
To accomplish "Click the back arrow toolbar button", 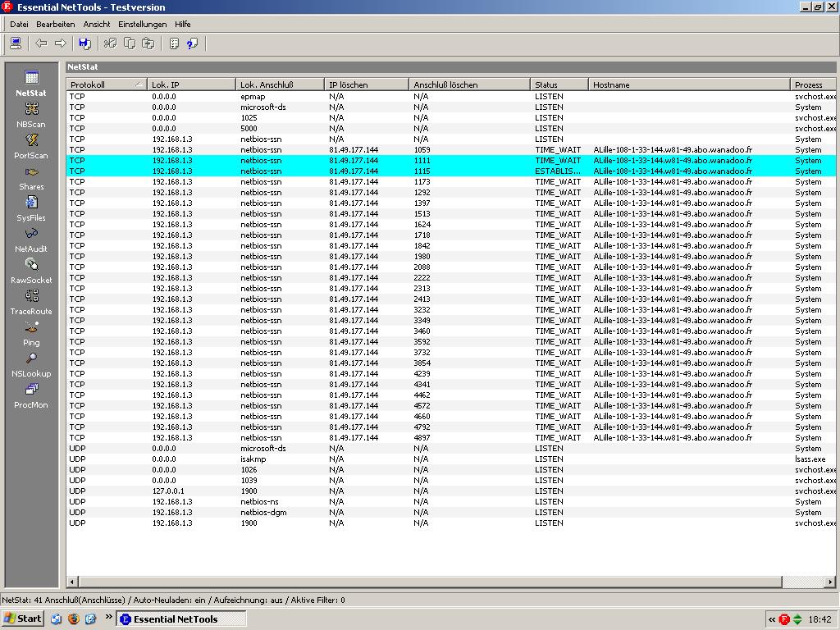I will pos(41,43).
